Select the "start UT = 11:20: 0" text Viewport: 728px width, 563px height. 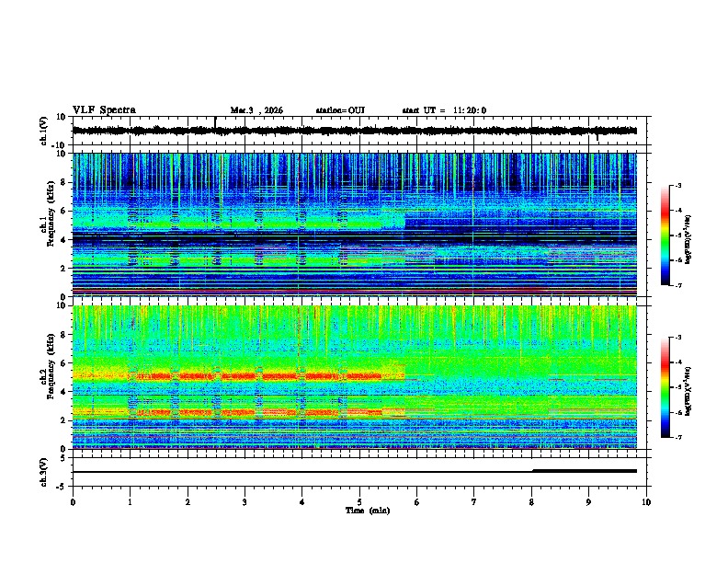coord(444,110)
